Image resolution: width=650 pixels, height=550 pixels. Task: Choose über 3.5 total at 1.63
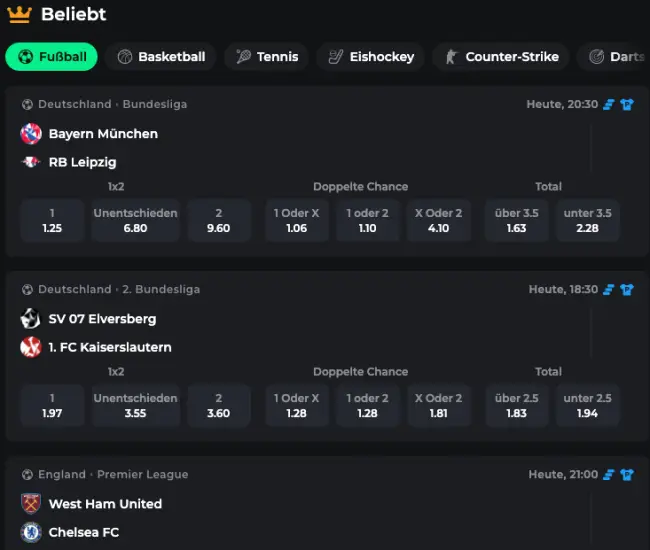pos(516,220)
